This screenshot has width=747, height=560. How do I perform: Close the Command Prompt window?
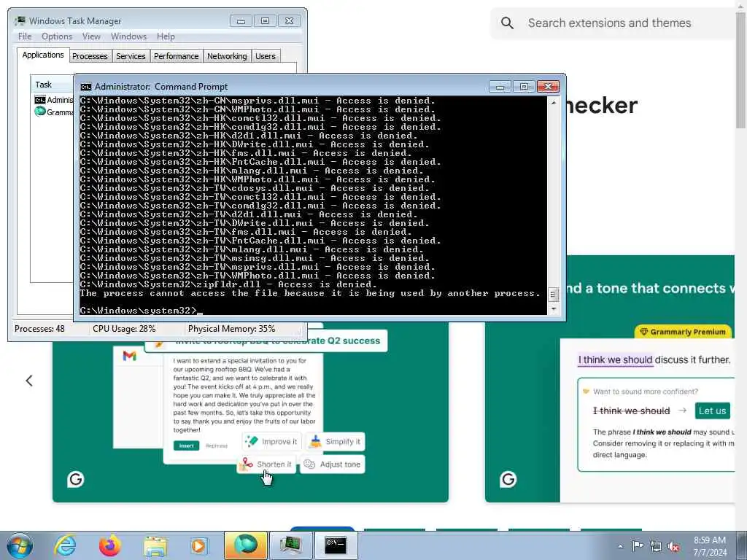[x=548, y=87]
